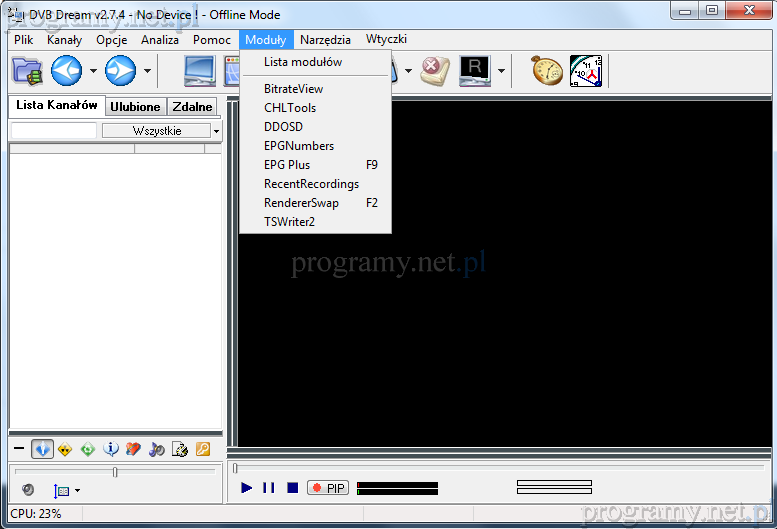The image size is (777, 529).
Task: Click the stopwatch timer icon
Action: click(547, 71)
